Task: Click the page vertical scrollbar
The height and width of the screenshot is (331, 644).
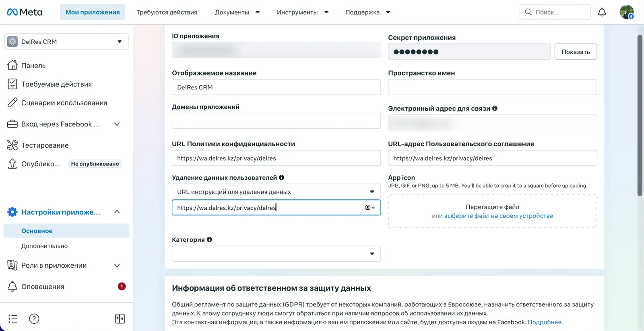Action: pyautogui.click(x=640, y=116)
